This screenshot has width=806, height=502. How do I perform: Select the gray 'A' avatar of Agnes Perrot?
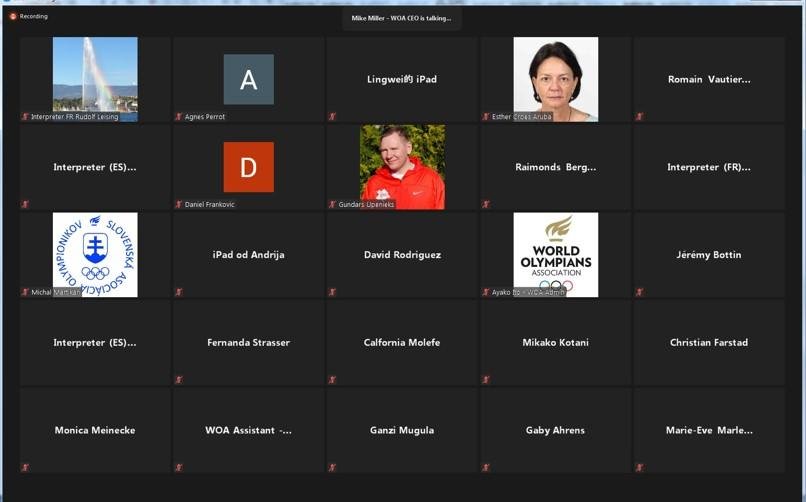248,80
